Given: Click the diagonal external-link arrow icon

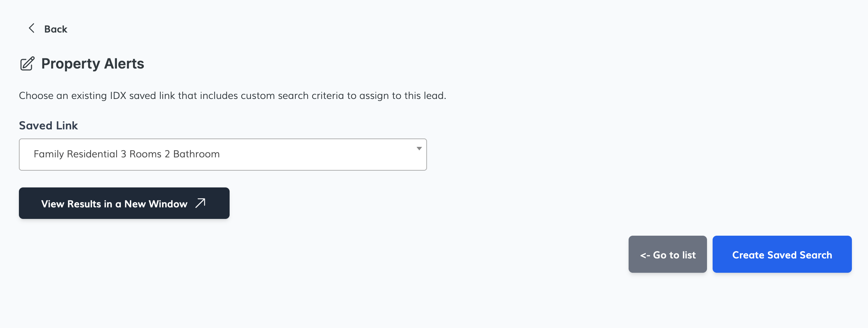Looking at the screenshot, I should click(200, 203).
